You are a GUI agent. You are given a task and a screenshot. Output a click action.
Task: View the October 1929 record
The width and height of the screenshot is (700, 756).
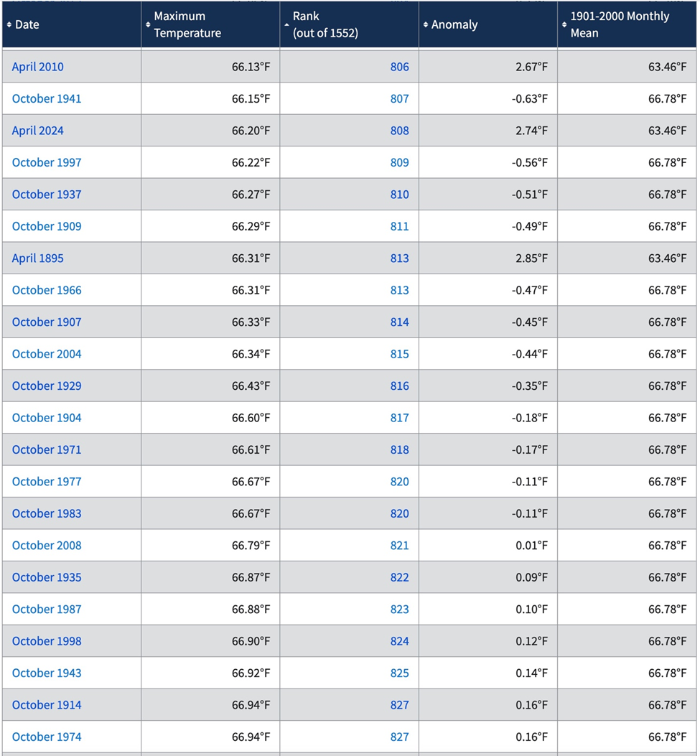pyautogui.click(x=47, y=386)
